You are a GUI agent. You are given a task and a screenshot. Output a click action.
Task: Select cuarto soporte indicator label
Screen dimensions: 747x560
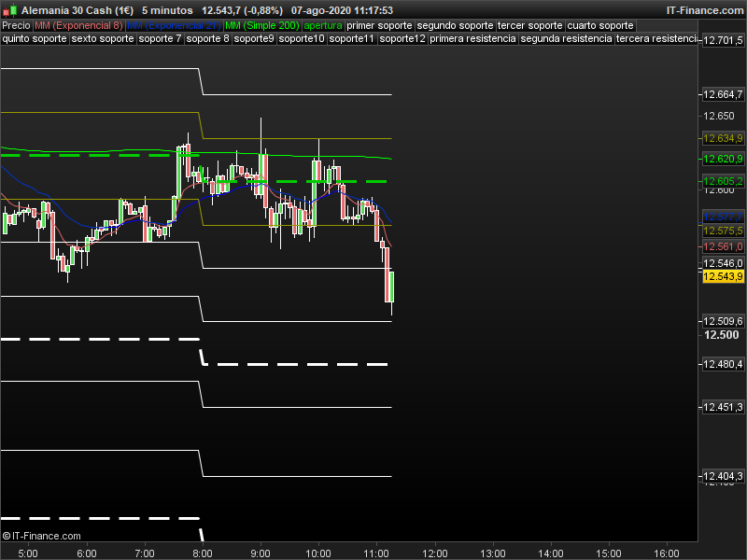(600, 26)
